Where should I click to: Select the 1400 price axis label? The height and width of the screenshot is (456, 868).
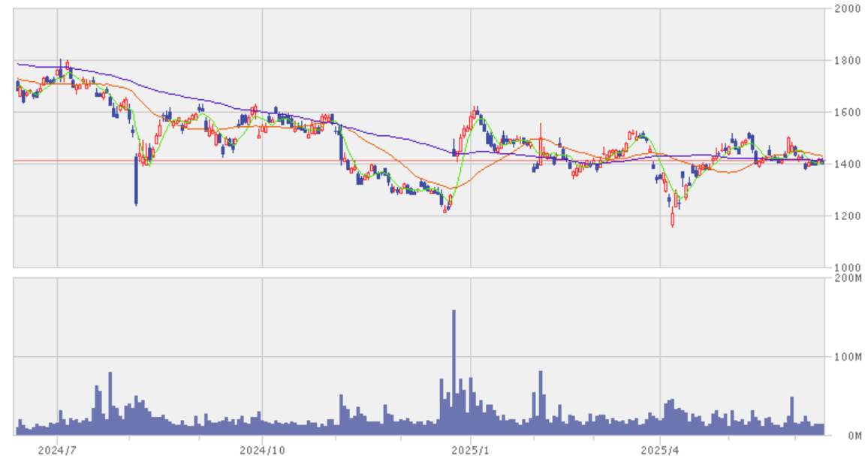(847, 164)
